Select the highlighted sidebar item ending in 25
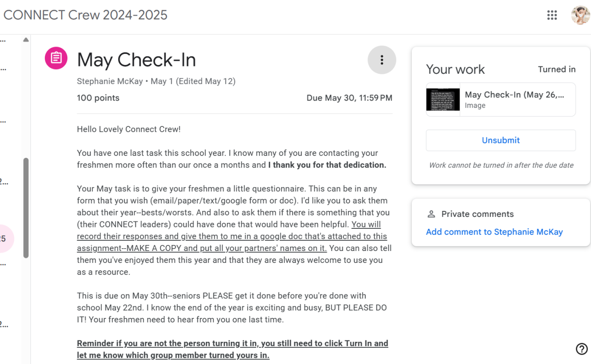Screen dimensions: 591x364 pos(6,239)
